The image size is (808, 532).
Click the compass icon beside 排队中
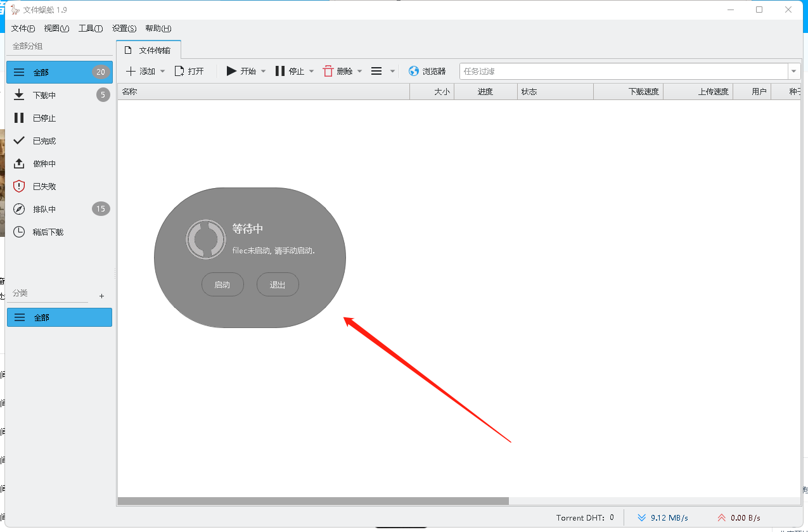[x=19, y=209]
